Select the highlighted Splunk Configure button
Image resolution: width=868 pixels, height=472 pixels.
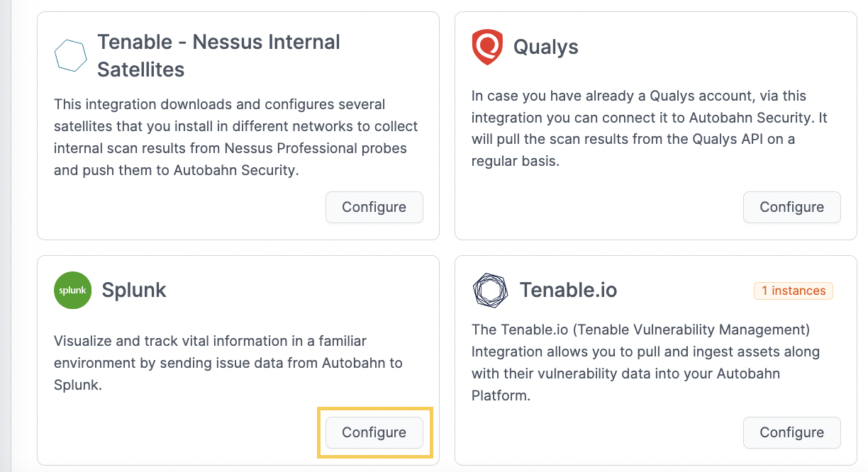point(374,432)
